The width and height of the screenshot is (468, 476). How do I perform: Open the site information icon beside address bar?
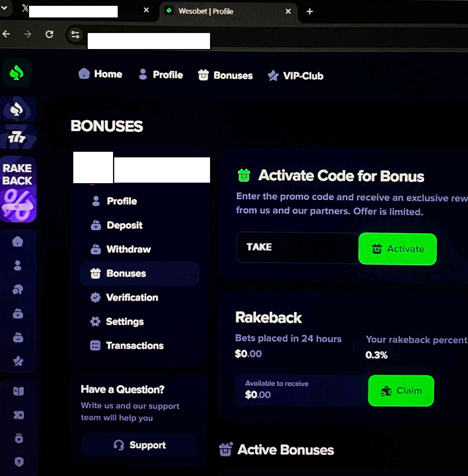tap(75, 35)
